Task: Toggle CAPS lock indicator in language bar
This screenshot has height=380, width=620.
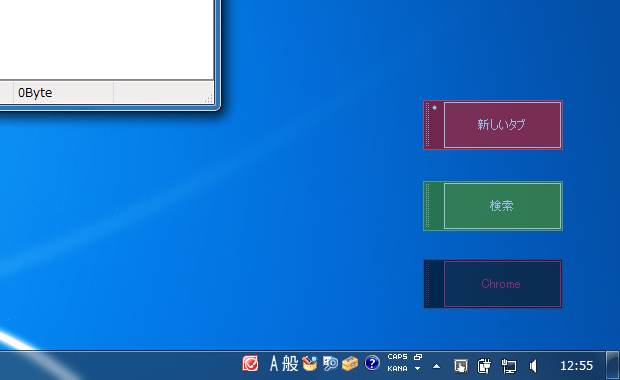Action: pyautogui.click(x=397, y=357)
